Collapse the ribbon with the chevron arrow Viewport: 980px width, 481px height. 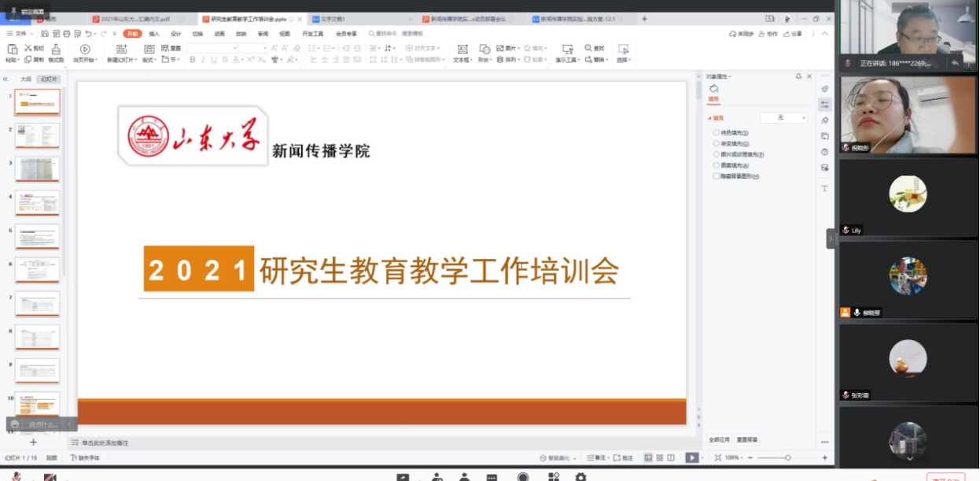coord(824,34)
